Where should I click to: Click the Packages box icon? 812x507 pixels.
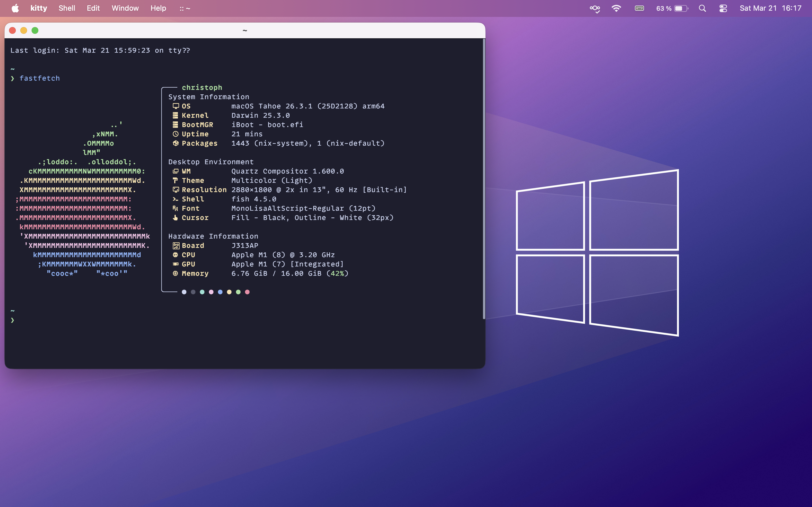(x=175, y=143)
